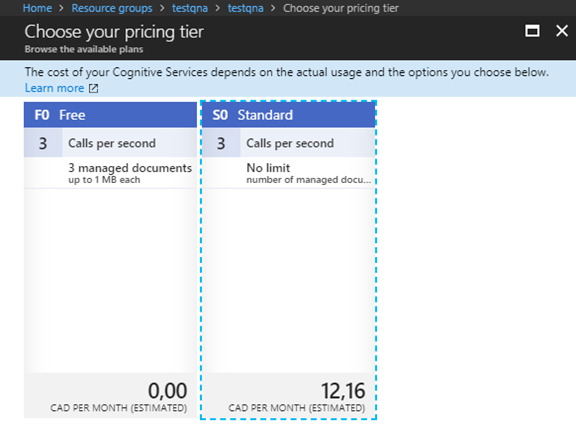Select the F0 Free tier header
The image size is (576, 435).
click(110, 115)
